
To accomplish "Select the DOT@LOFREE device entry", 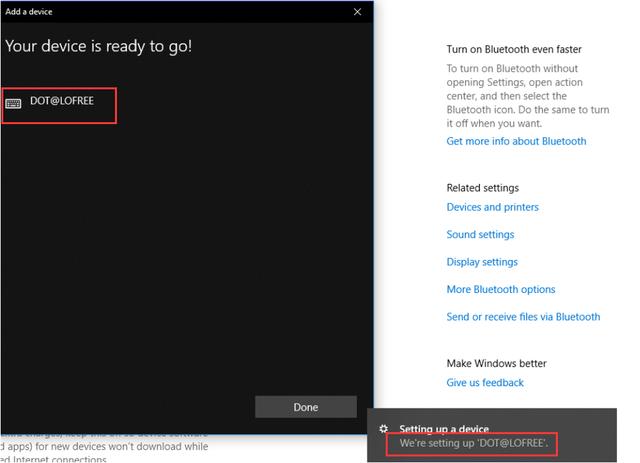I will pyautogui.click(x=59, y=105).
